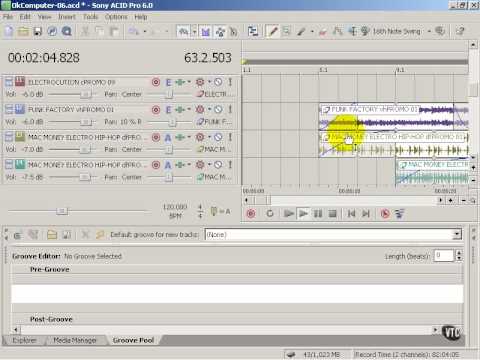Image resolution: width=480 pixels, height=360 pixels.
Task: Switch to the Media Manager tab
Action: [75, 340]
